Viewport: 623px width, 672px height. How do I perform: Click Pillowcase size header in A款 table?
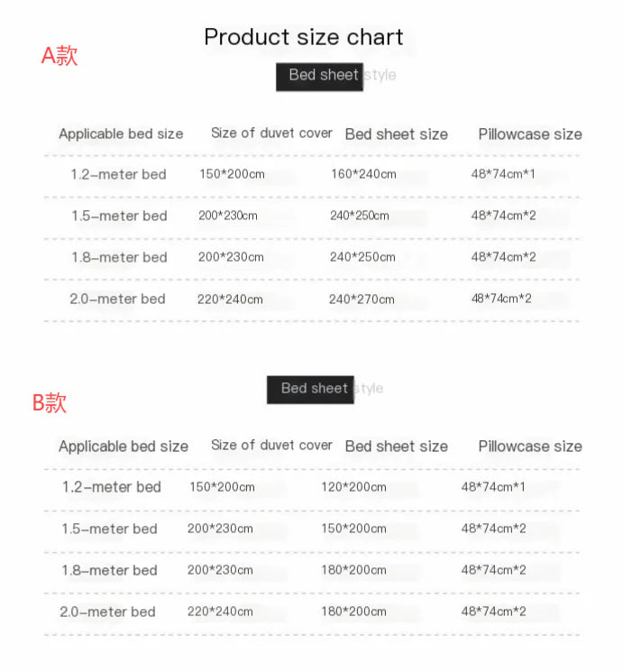click(530, 134)
